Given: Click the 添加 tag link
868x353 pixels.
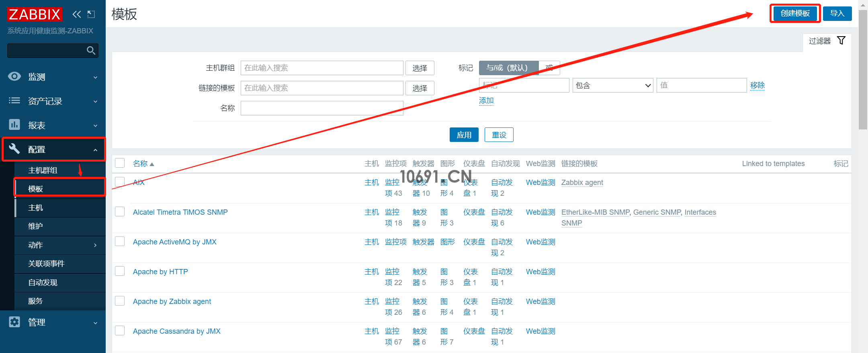Looking at the screenshot, I should 486,101.
